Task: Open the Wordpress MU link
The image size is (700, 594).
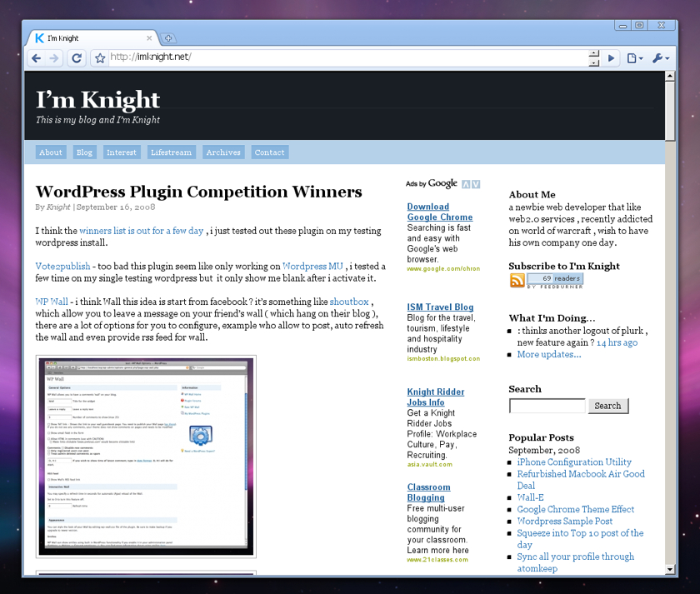Action: coord(312,266)
